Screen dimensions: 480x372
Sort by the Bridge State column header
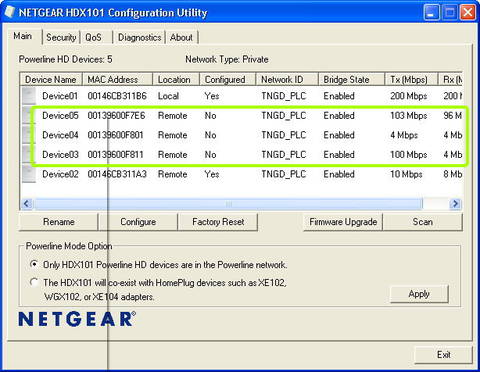[x=351, y=80]
